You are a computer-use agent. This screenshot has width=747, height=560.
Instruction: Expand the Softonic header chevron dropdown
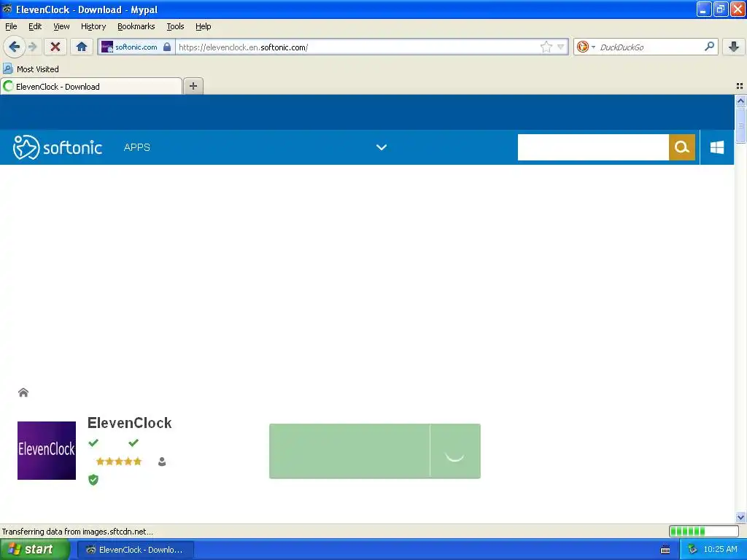pyautogui.click(x=381, y=147)
